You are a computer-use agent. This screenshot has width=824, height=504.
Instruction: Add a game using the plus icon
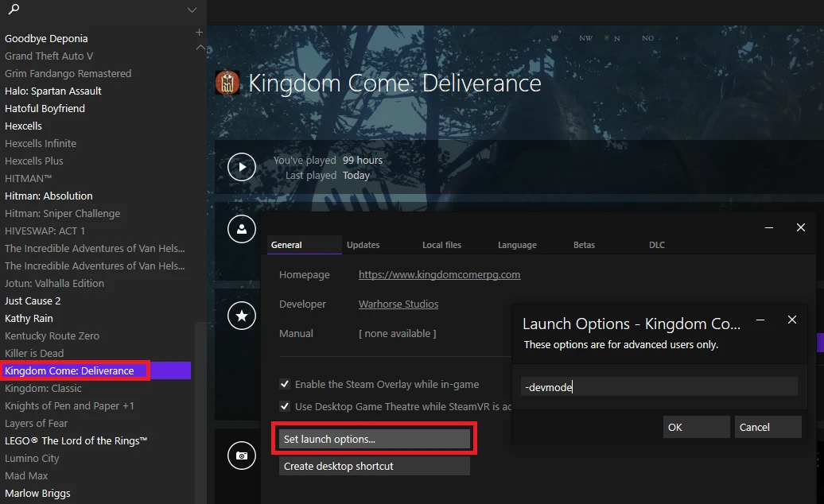198,32
